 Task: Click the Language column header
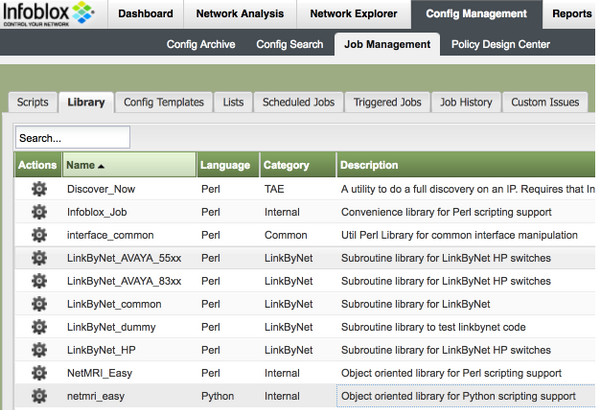[225, 165]
